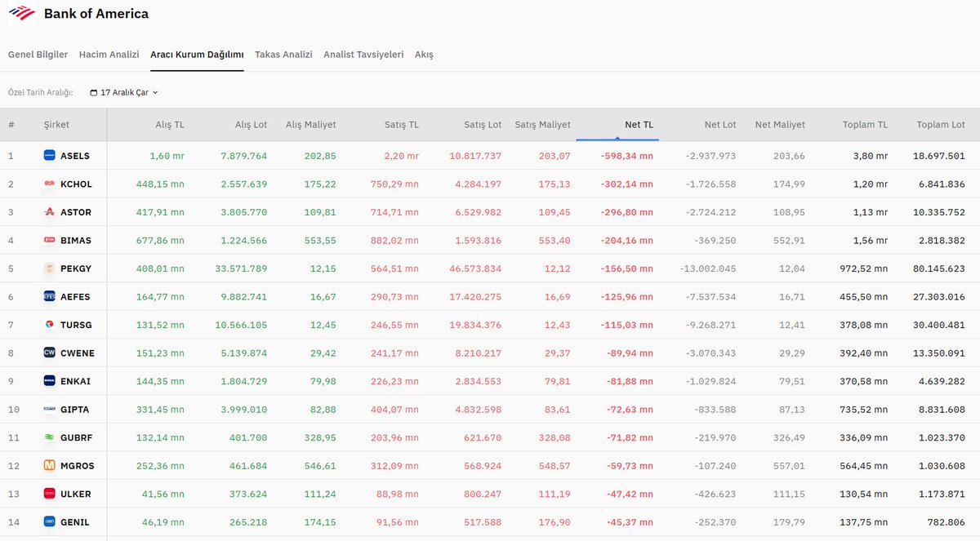
Task: Click the ASELS company logo icon
Action: pyautogui.click(x=50, y=155)
